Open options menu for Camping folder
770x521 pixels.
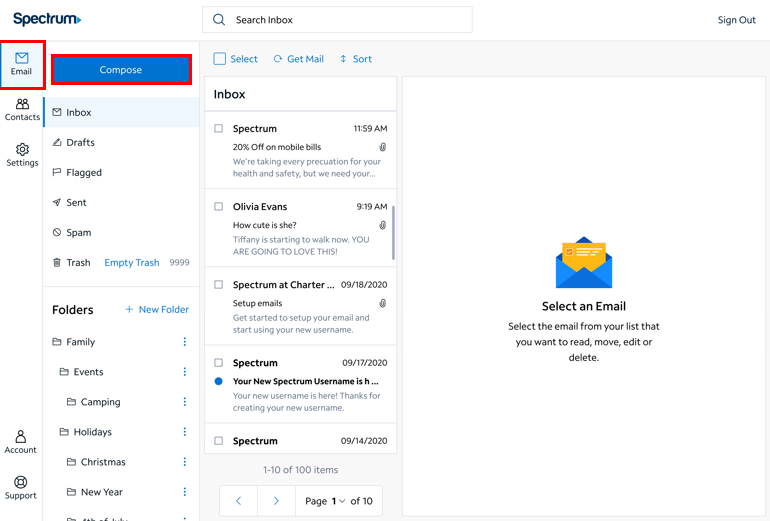[185, 402]
